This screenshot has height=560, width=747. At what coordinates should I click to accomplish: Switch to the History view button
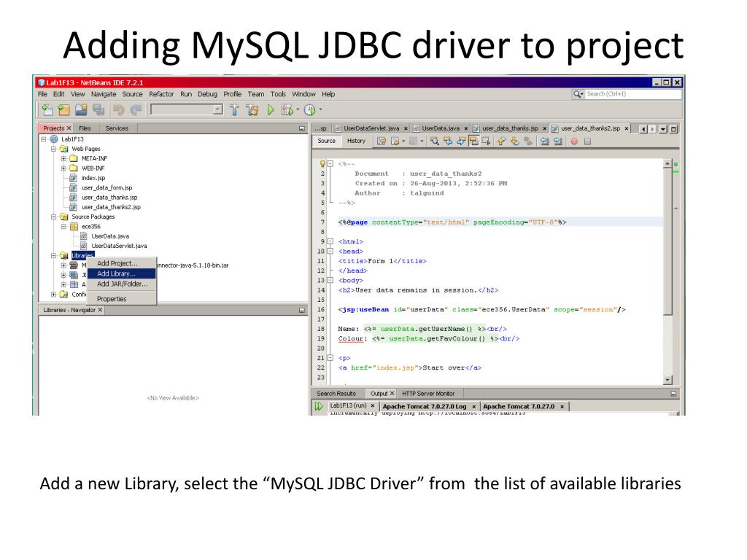[x=356, y=141]
